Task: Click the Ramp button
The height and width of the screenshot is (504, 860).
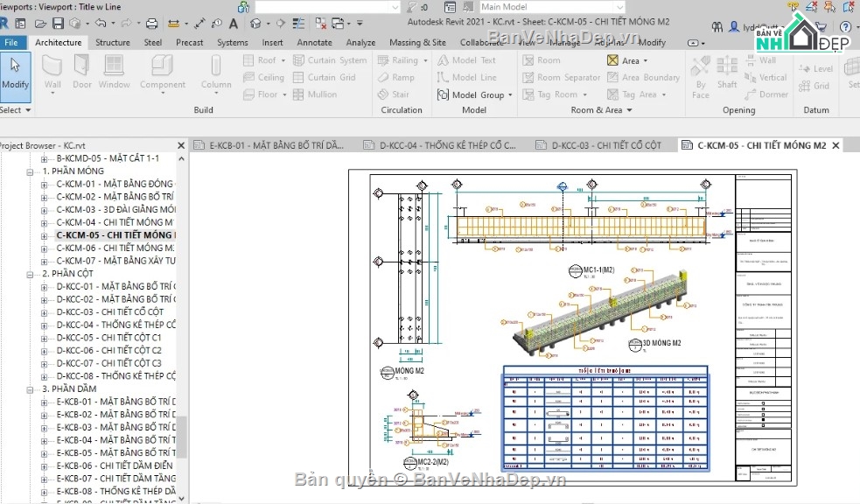Action: [x=396, y=77]
